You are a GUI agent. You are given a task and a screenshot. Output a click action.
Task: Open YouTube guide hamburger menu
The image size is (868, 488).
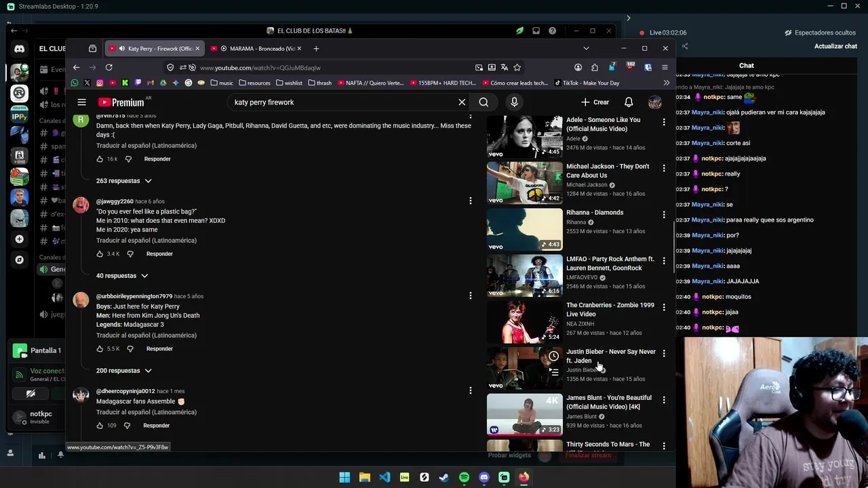81,102
